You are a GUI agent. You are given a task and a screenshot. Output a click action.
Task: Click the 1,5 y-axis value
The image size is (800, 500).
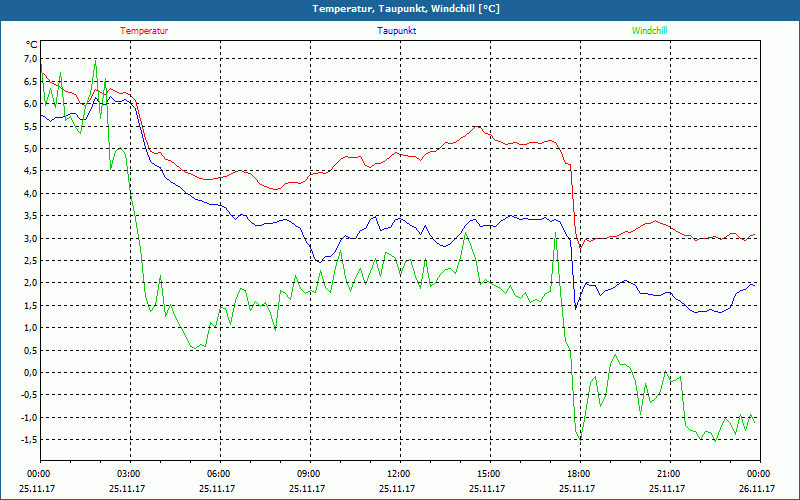click(31, 306)
